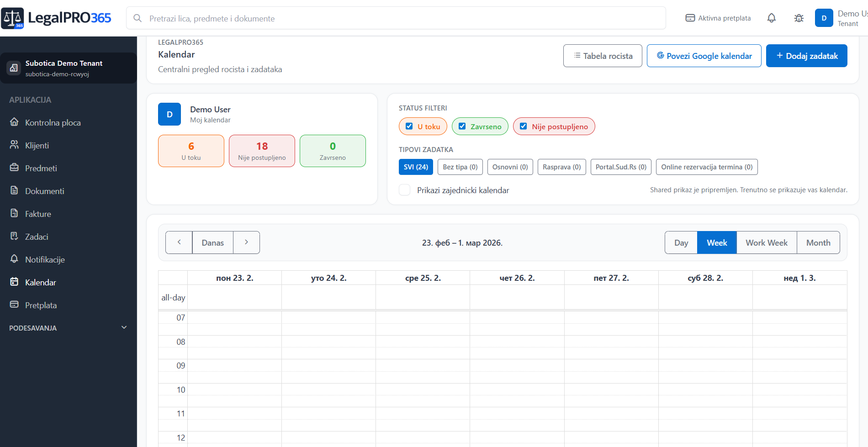Open Zadaci in the sidebar
Screen dimensions: 868x447
(x=37, y=237)
